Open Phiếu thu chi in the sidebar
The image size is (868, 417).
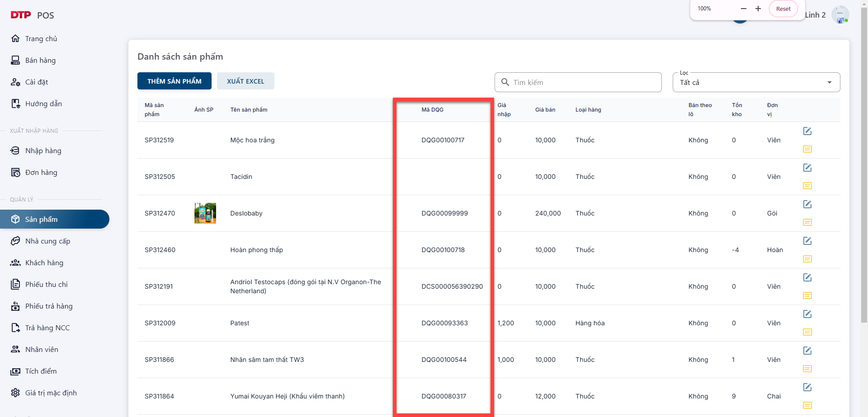46,284
